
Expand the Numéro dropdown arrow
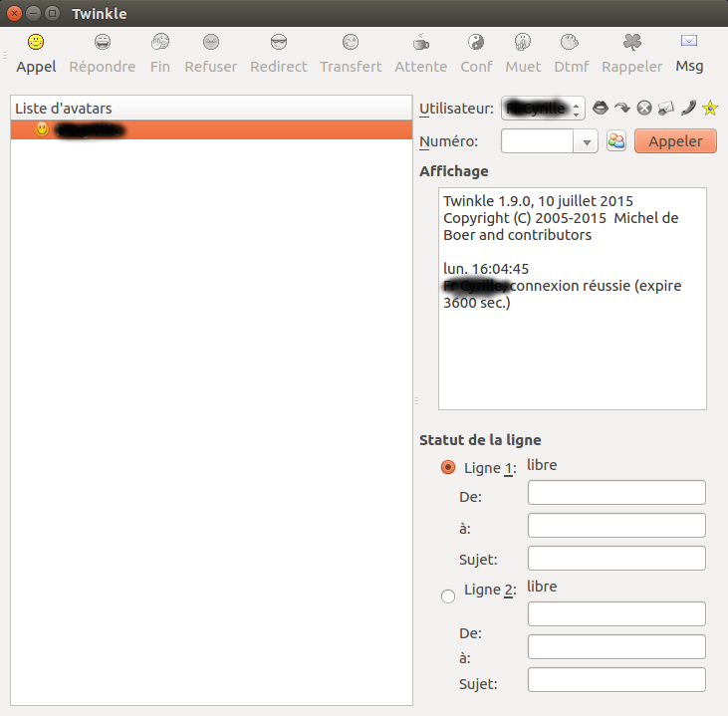(x=587, y=141)
